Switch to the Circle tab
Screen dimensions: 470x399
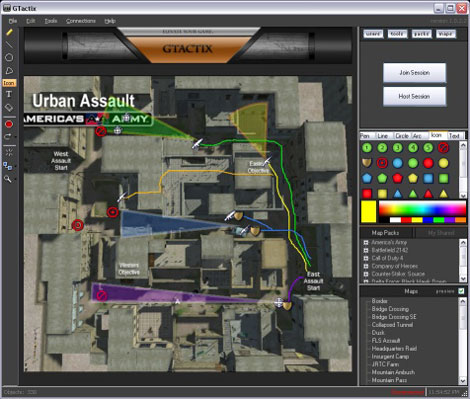(402, 136)
